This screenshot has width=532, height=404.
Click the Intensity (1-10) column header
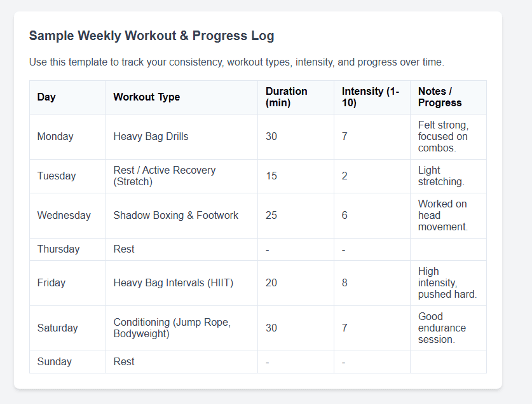tap(372, 97)
